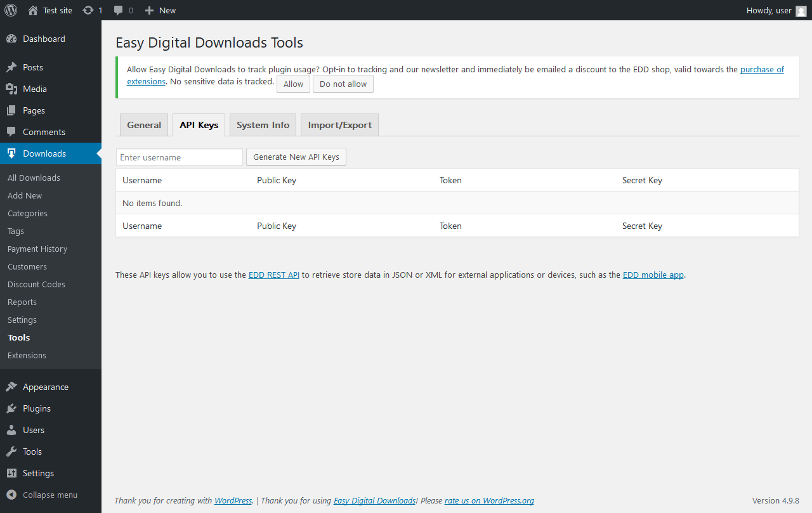812x513 pixels.
Task: Click the Plugins plug icon
Action: pyautogui.click(x=11, y=408)
